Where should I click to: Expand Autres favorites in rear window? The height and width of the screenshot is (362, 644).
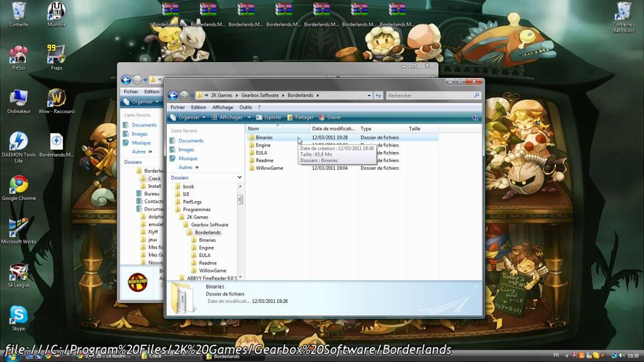[x=142, y=152]
